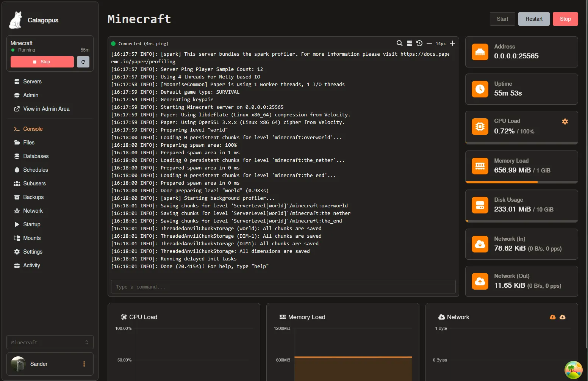
Task: Click the Disk Usage drive icon
Action: pyautogui.click(x=480, y=205)
